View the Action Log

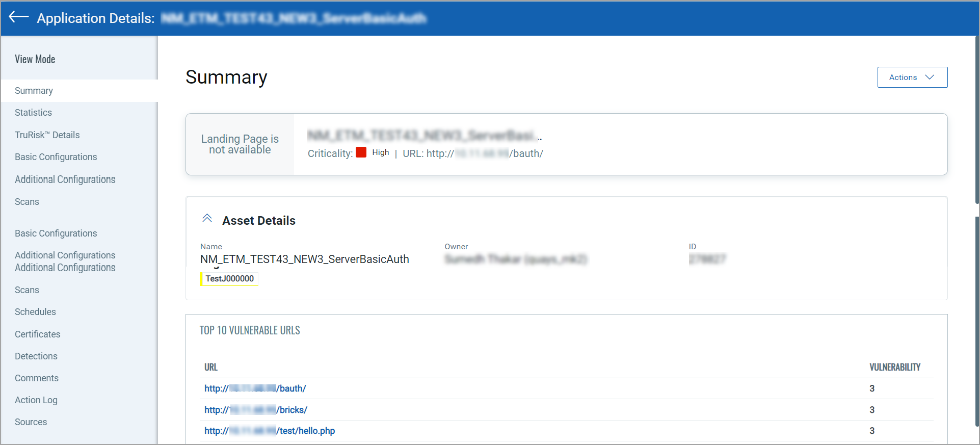coord(36,400)
